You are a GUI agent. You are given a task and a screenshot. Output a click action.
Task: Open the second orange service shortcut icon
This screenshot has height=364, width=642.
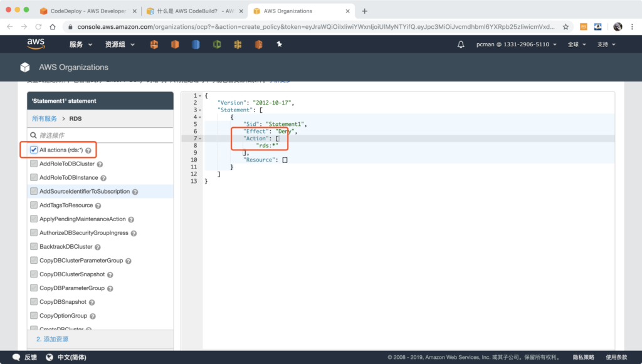[x=175, y=44]
